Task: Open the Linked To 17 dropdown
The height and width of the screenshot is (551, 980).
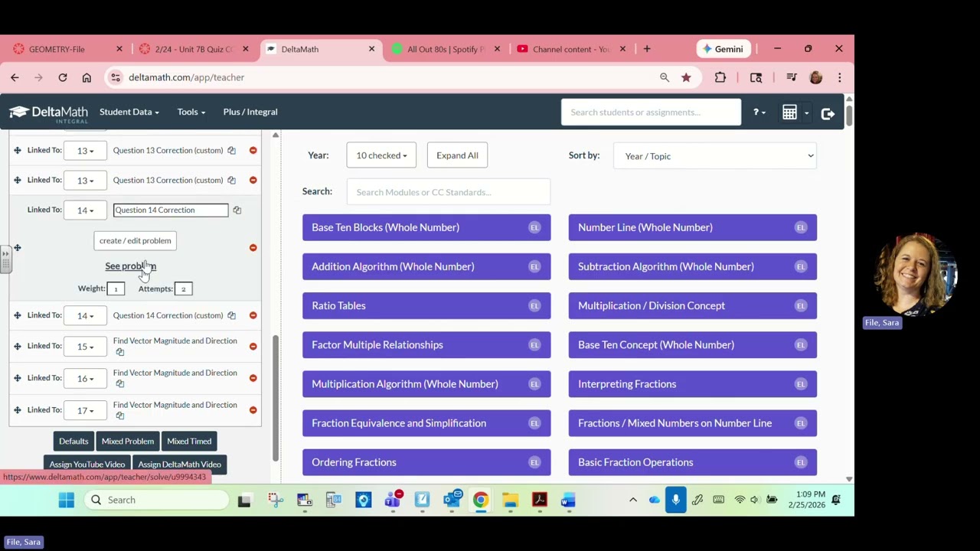Action: pos(85,410)
